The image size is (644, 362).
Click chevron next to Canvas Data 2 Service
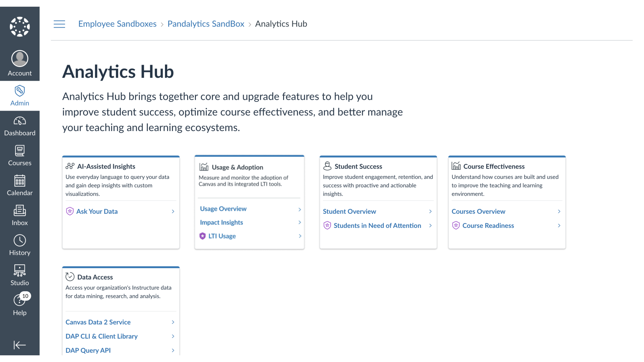173,322
